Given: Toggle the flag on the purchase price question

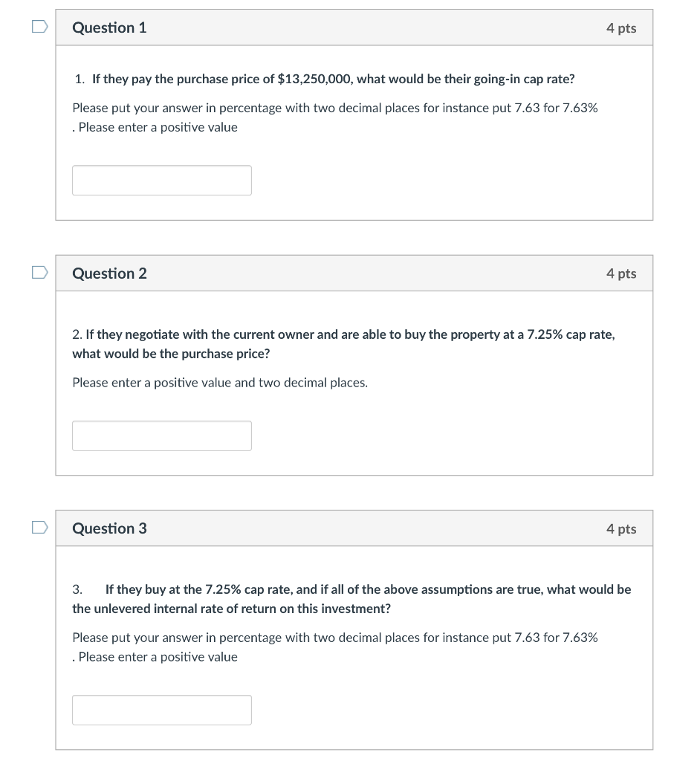Looking at the screenshot, I should coord(41,273).
